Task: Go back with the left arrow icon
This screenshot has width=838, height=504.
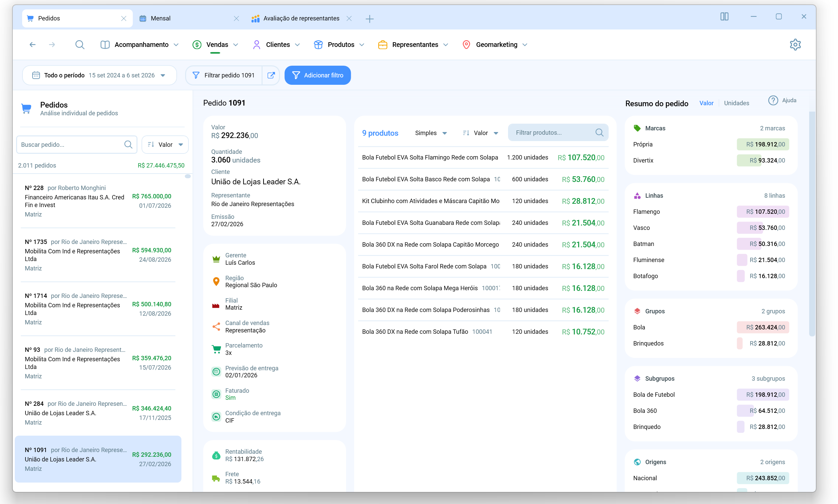Action: (x=33, y=45)
